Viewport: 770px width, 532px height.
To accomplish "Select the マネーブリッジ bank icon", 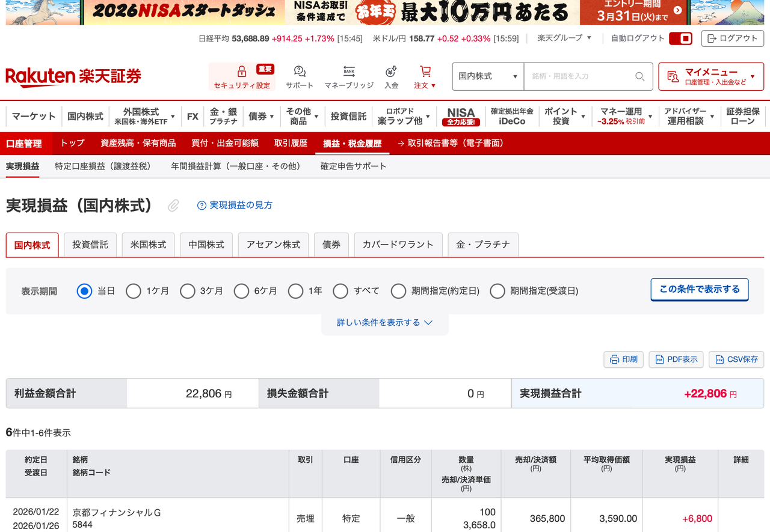I will point(349,70).
